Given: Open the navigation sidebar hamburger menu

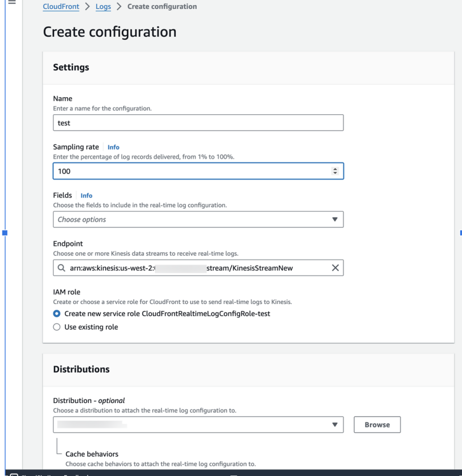Looking at the screenshot, I should coord(11,5).
